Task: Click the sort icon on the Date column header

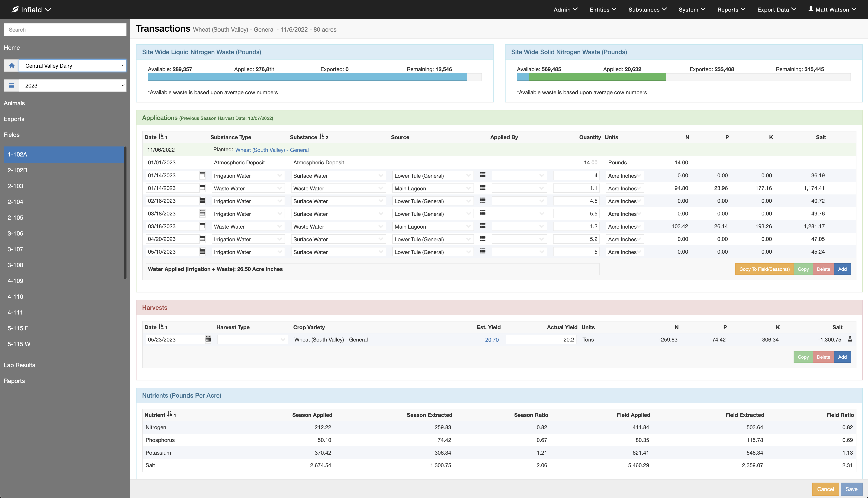Action: coord(160,136)
